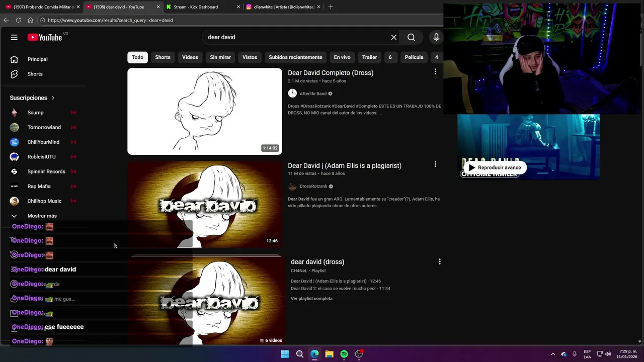644x362 pixels.
Task: Open DrossRotzank channel avatar
Action: coord(292,187)
